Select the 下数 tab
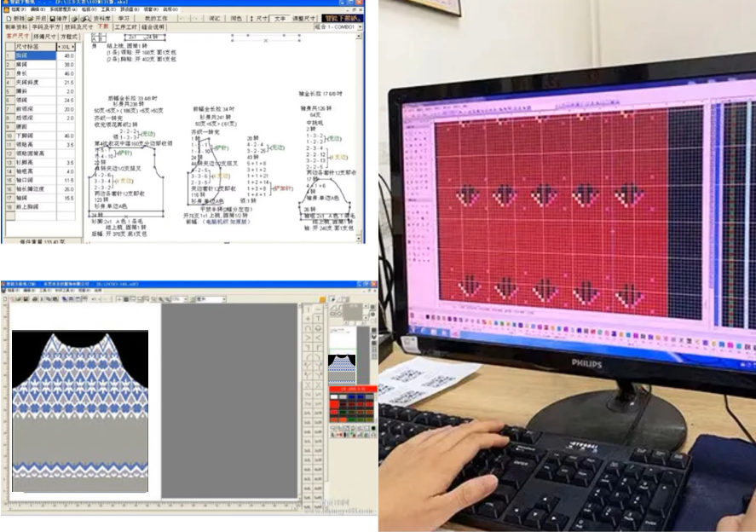Image resolution: width=756 pixels, height=532 pixels. (103, 26)
